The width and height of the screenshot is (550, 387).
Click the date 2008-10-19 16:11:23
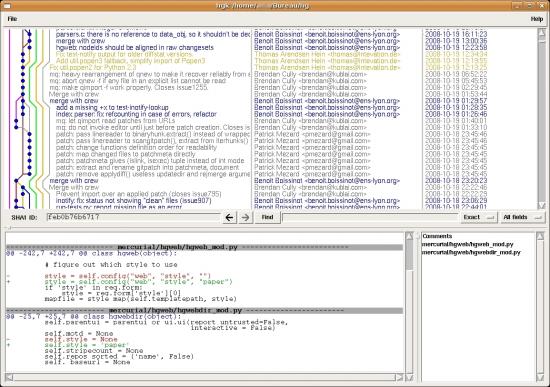click(456, 34)
